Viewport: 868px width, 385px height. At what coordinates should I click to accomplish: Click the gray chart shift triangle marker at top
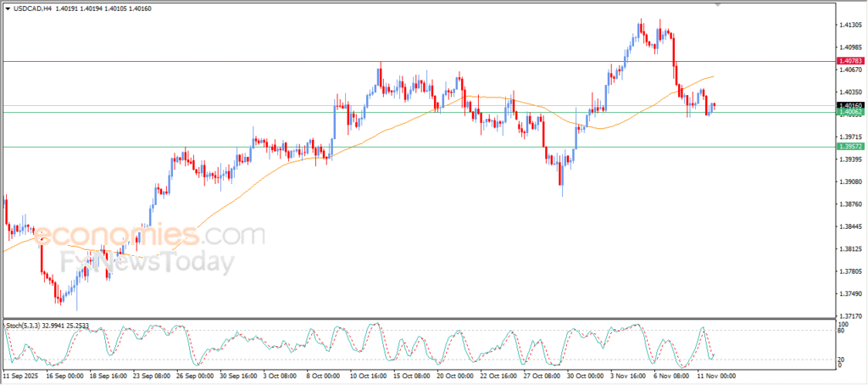718,5
